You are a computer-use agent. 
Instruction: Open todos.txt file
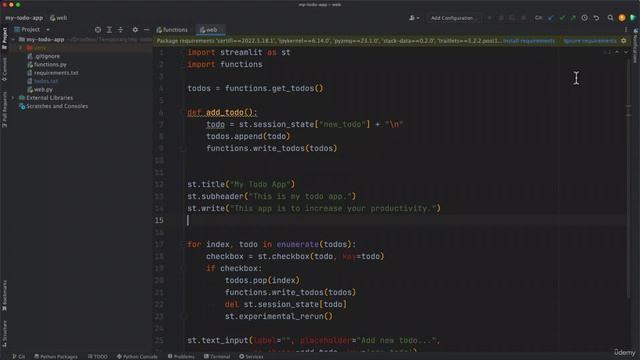pyautogui.click(x=42, y=81)
